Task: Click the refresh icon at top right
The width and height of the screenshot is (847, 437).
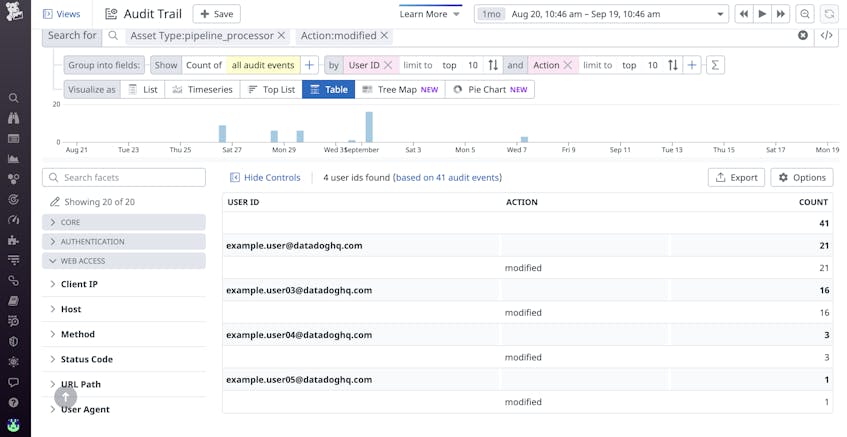Action: point(829,14)
